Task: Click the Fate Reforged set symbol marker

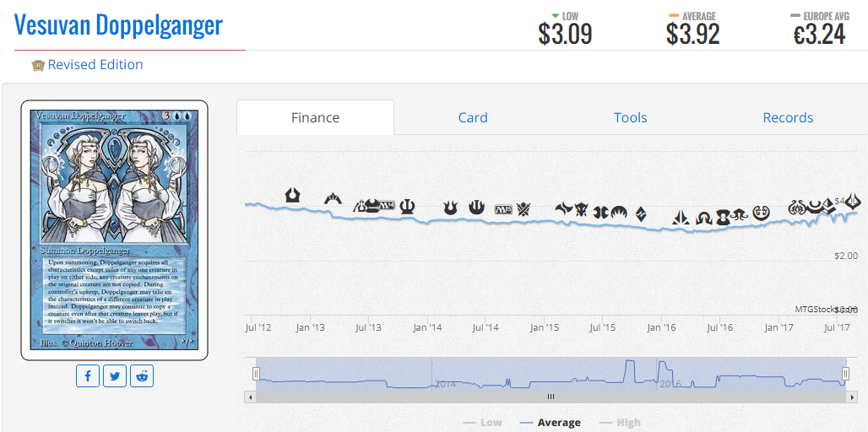Action: (563, 208)
